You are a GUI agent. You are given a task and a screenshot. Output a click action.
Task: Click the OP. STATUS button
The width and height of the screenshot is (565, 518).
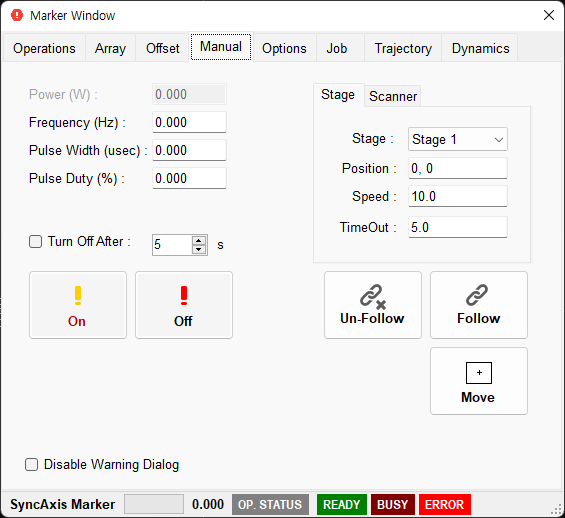pyautogui.click(x=270, y=505)
